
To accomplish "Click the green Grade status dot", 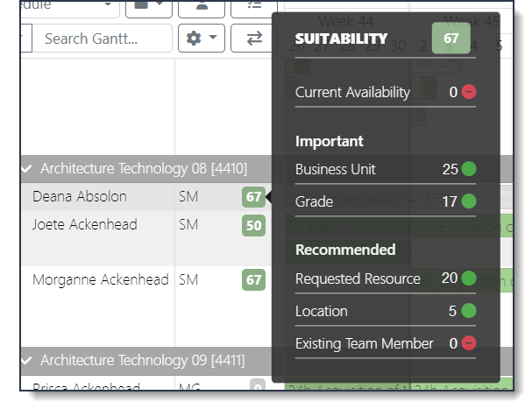I will 469,201.
